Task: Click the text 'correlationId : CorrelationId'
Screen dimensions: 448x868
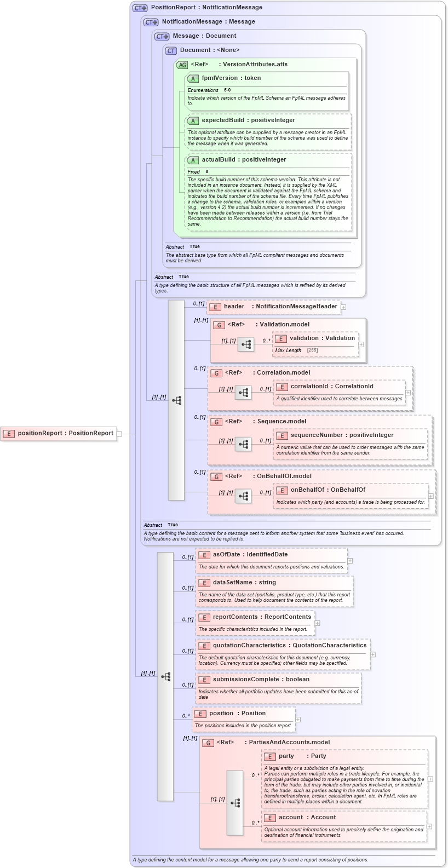Action: (332, 387)
